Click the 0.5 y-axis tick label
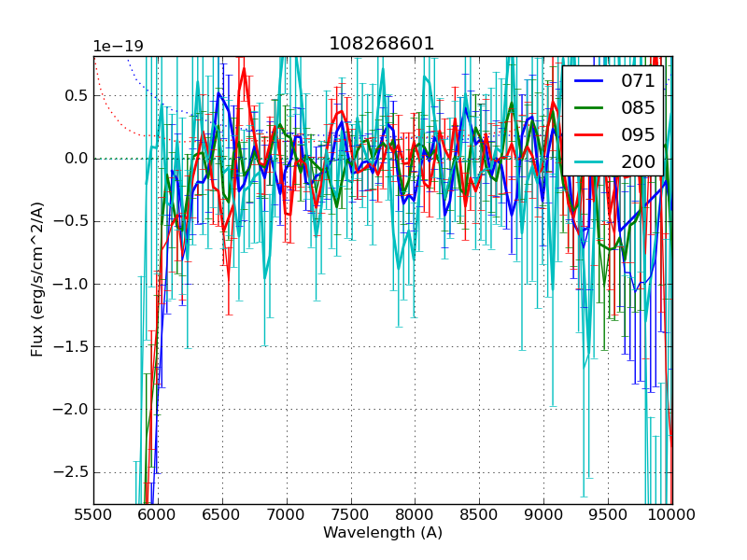 74,95
